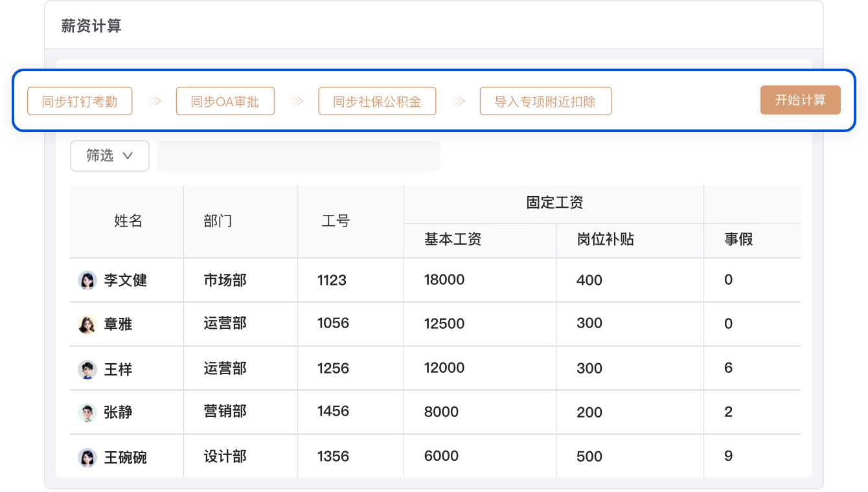Click the search field beside 筛选
This screenshot has width=868, height=492.
299,156
